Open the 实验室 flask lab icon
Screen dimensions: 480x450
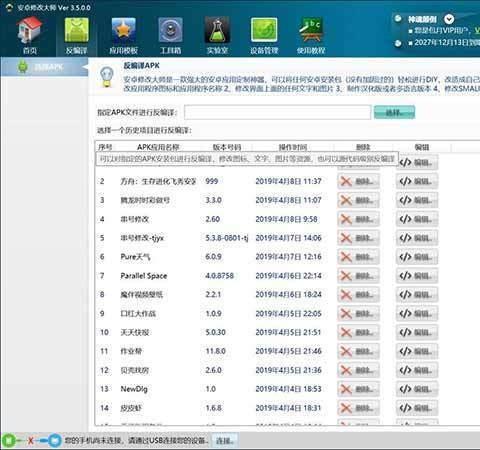pyautogui.click(x=217, y=35)
